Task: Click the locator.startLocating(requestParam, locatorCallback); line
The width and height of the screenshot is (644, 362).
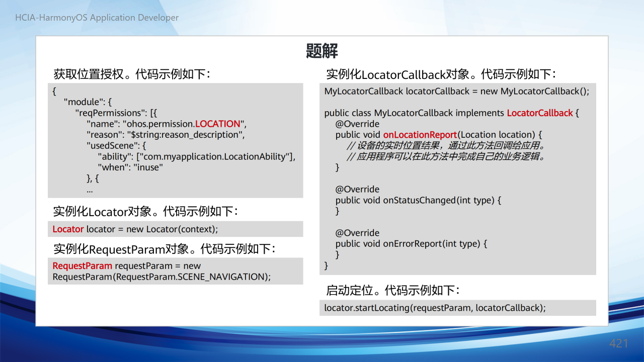Action: tap(435, 308)
